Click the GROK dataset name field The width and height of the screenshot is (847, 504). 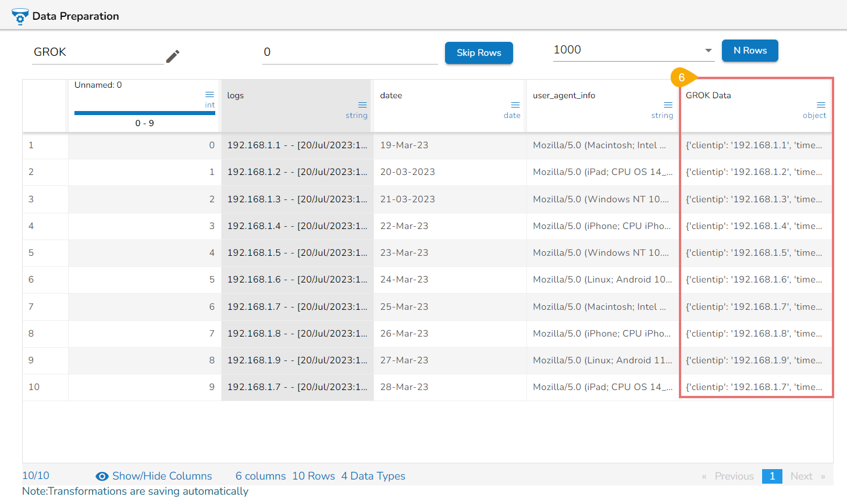point(98,52)
